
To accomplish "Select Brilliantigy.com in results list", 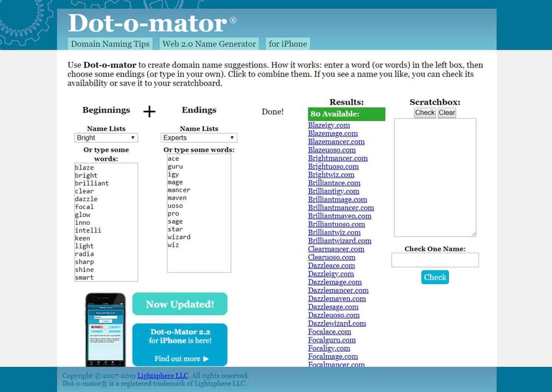I will 333,191.
